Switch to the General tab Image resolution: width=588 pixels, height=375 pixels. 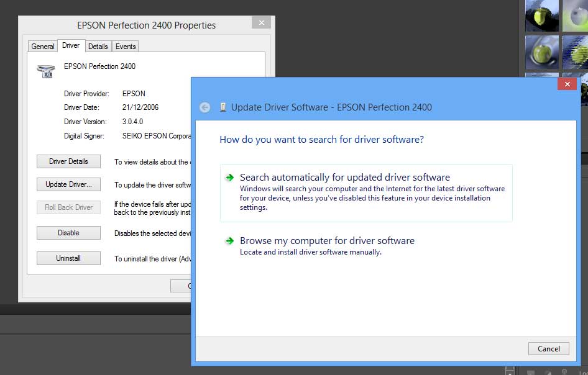point(43,47)
